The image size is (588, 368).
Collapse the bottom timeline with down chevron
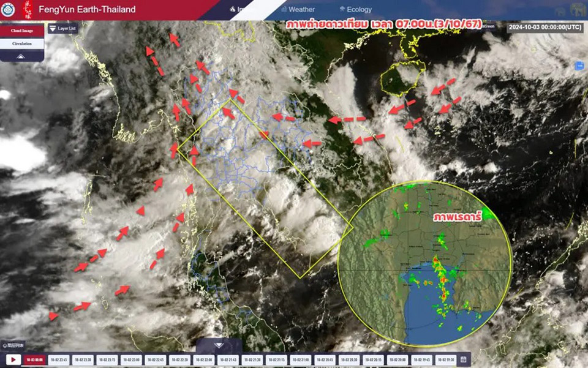pyautogui.click(x=219, y=345)
